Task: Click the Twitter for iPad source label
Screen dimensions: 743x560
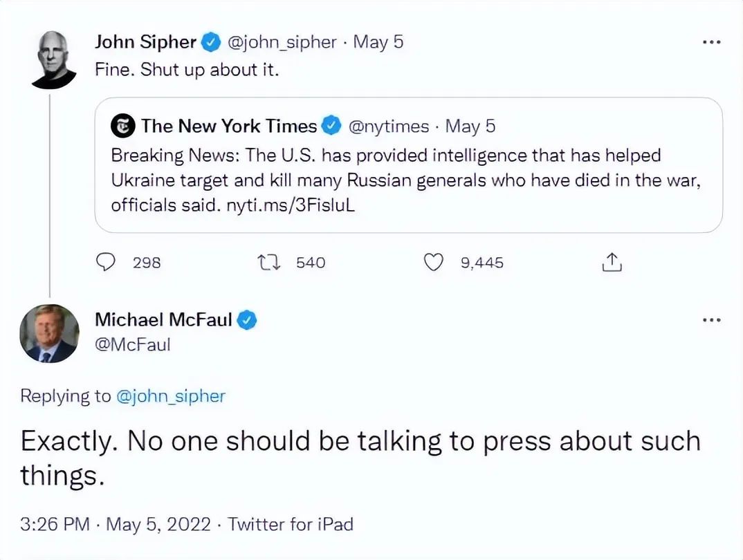Action: pyautogui.click(x=291, y=524)
